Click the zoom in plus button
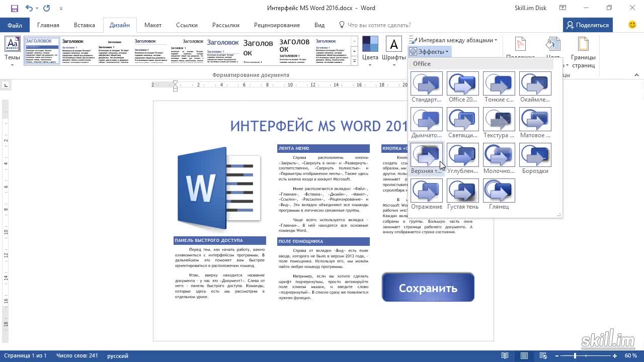644x362 pixels. point(615,356)
